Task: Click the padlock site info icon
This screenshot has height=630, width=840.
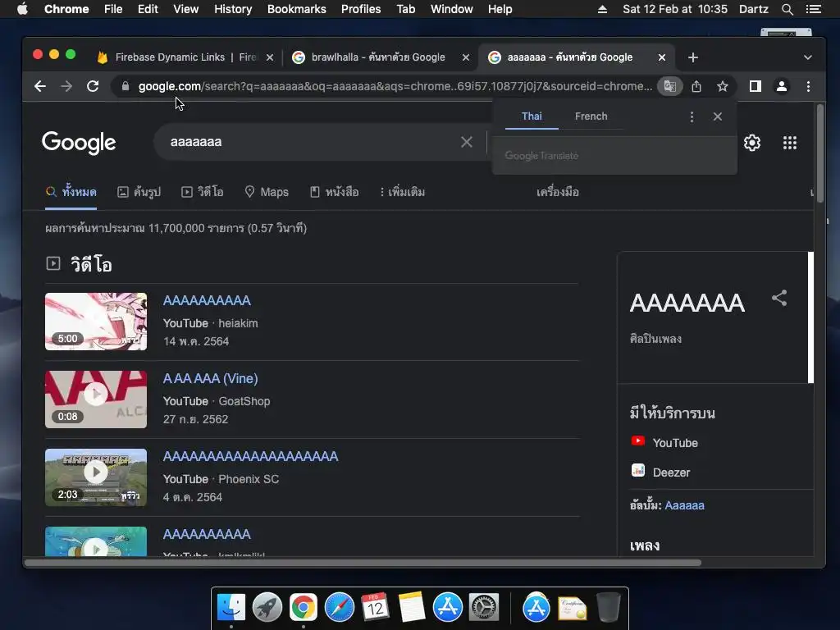Action: pyautogui.click(x=126, y=86)
